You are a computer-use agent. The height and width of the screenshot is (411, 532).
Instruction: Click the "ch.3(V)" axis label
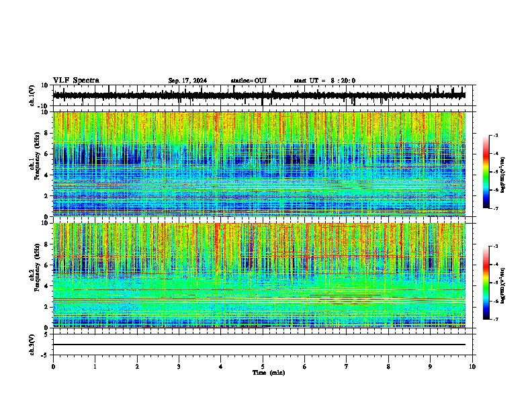tap(32, 345)
